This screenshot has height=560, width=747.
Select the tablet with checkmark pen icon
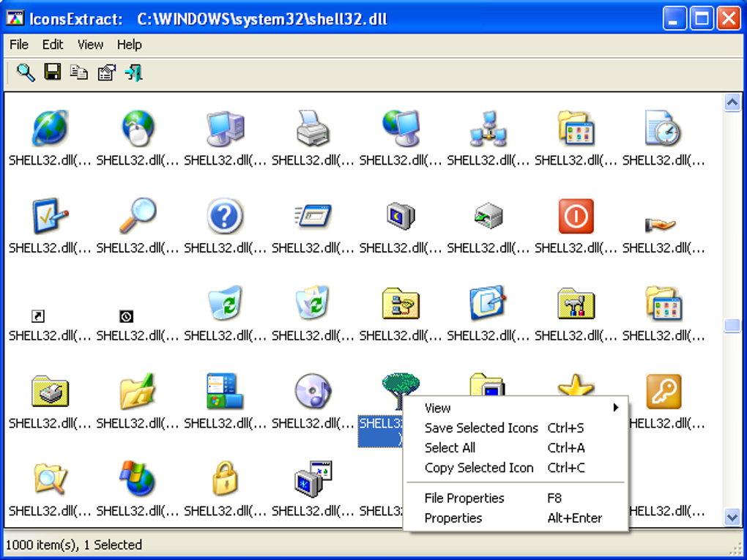click(x=50, y=216)
